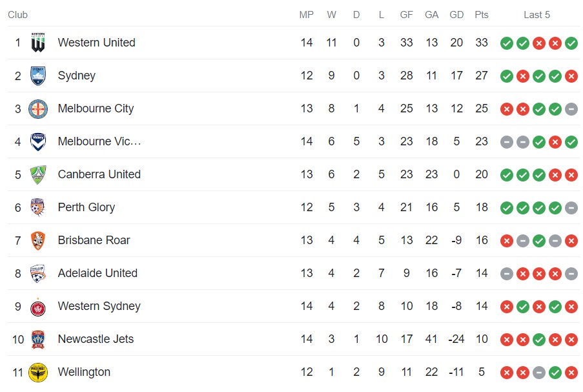Screen dimensions: 583x392
Task: Click the Western United club crest
Action: 37,43
